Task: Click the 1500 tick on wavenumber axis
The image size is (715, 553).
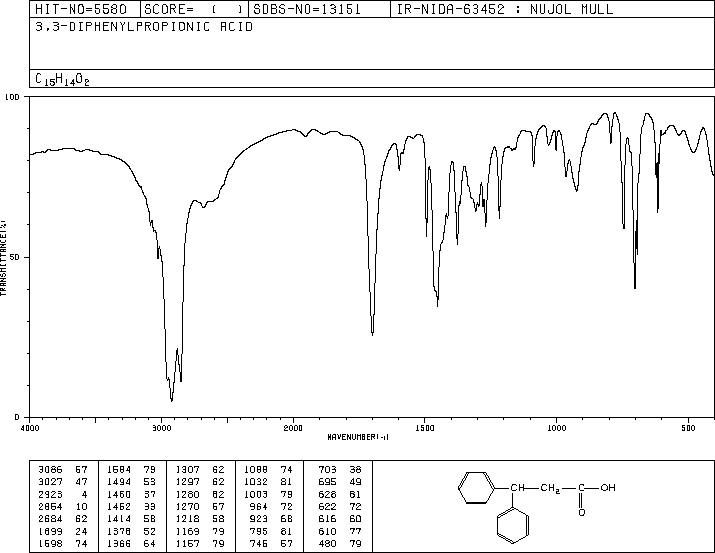Action: (425, 428)
